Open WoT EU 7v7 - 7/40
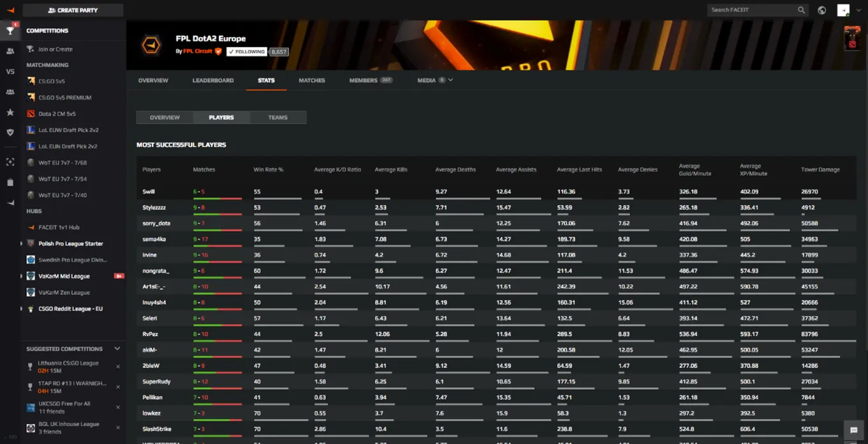This screenshot has width=868, height=444. click(x=63, y=195)
